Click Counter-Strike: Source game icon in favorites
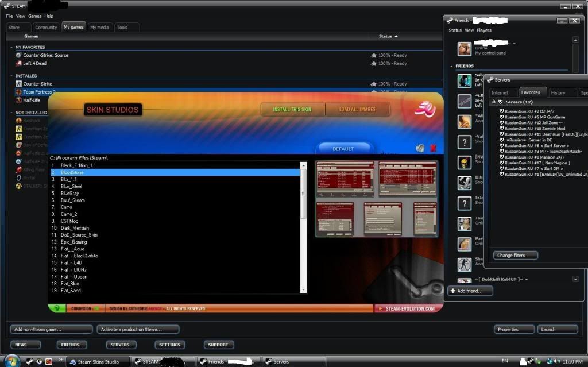This screenshot has width=588, height=367. [18, 55]
